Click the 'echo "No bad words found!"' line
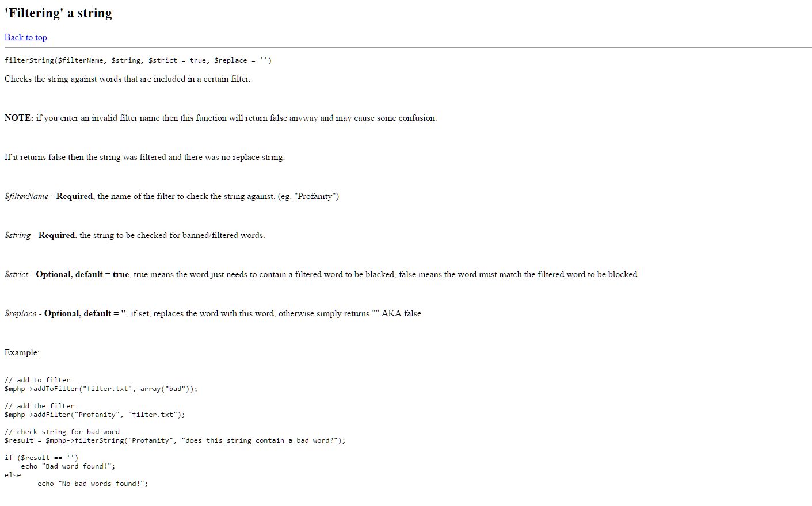This screenshot has width=812, height=506. point(93,484)
